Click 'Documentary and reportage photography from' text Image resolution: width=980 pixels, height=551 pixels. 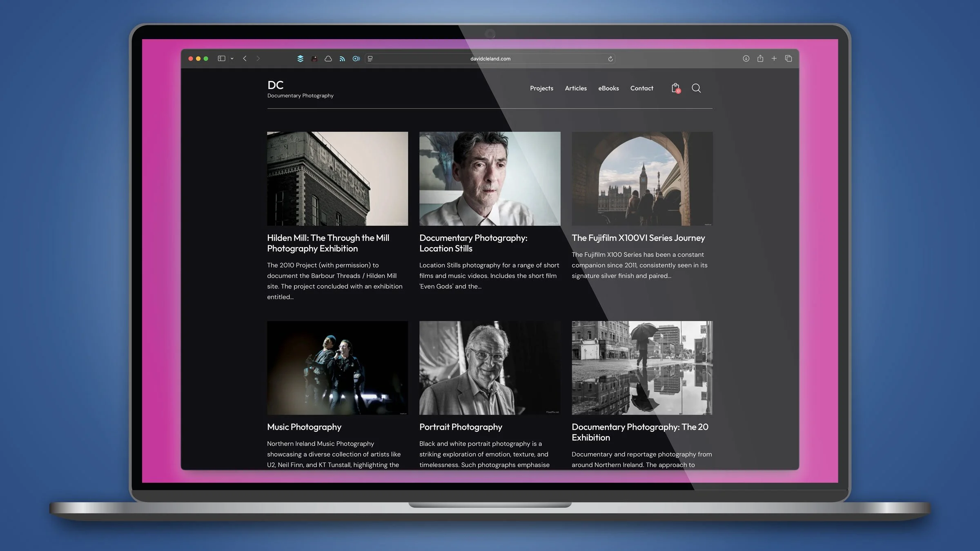point(641,454)
